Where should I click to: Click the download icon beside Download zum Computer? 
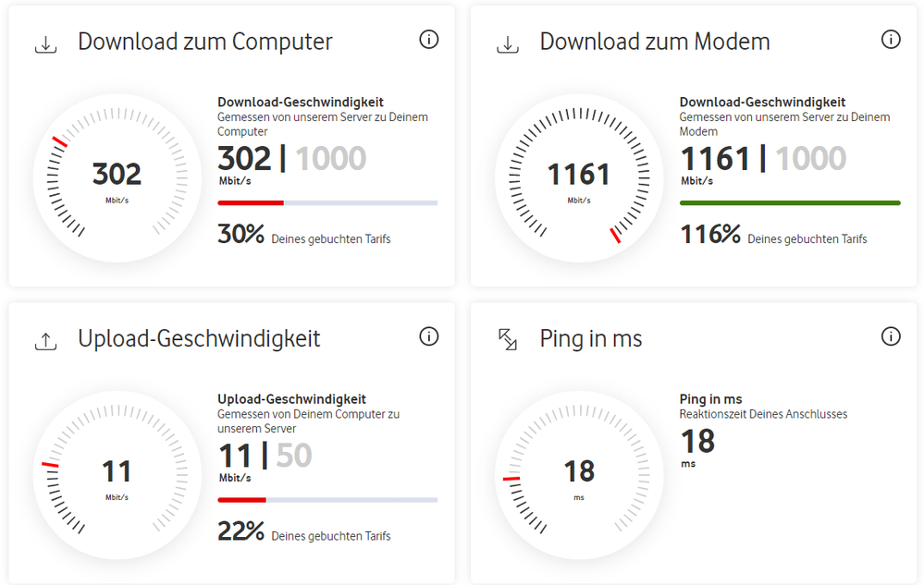click(45, 43)
